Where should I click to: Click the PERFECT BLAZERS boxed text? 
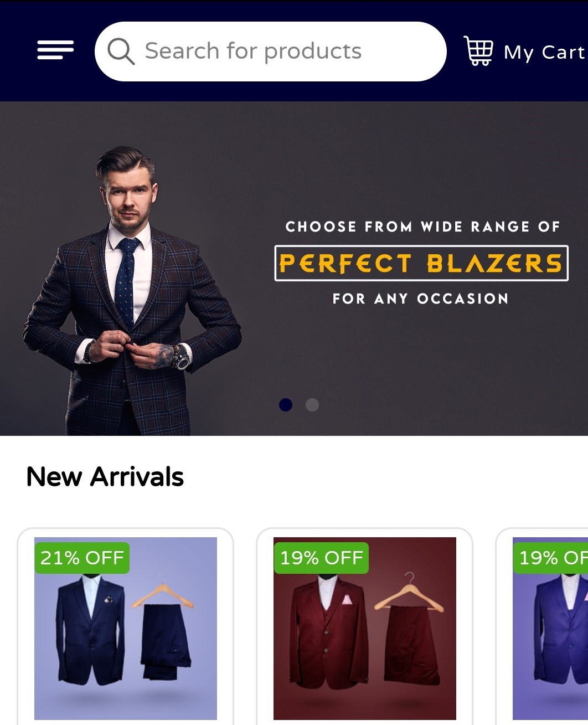(421, 263)
